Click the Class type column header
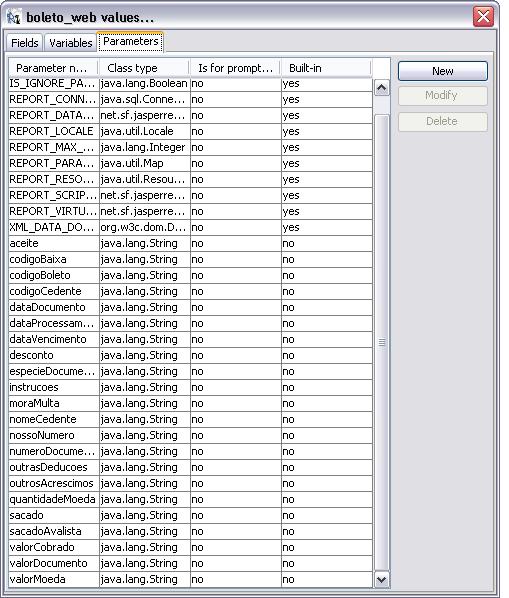 (144, 68)
